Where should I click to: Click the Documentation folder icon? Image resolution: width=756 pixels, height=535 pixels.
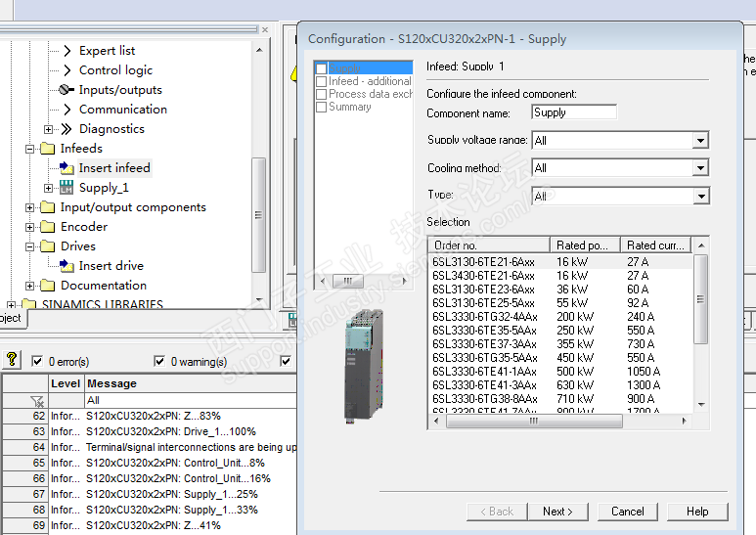48,285
